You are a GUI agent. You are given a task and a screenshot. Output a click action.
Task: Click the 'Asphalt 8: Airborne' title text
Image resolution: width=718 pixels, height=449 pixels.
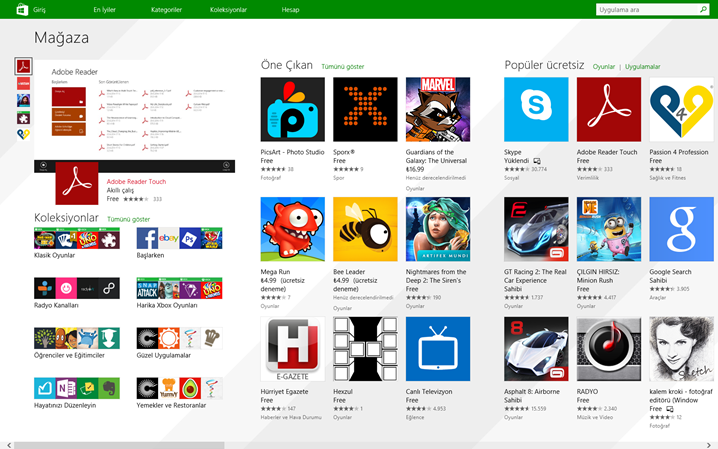532,392
